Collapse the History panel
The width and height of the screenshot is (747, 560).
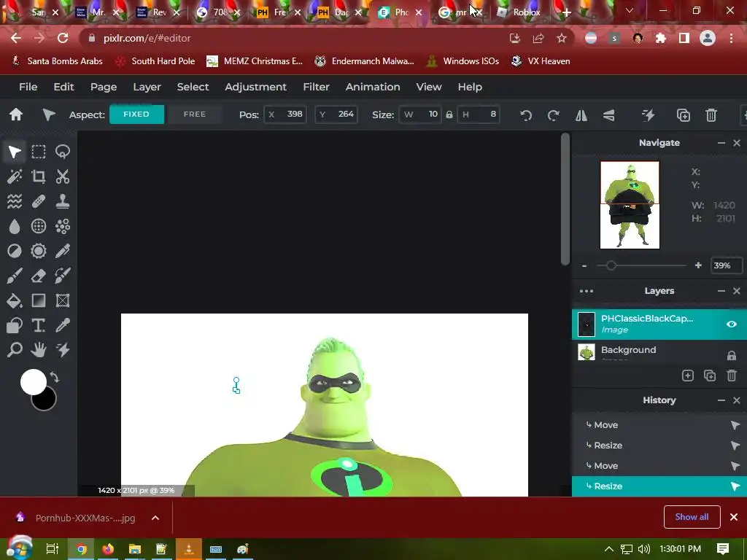[x=721, y=400]
